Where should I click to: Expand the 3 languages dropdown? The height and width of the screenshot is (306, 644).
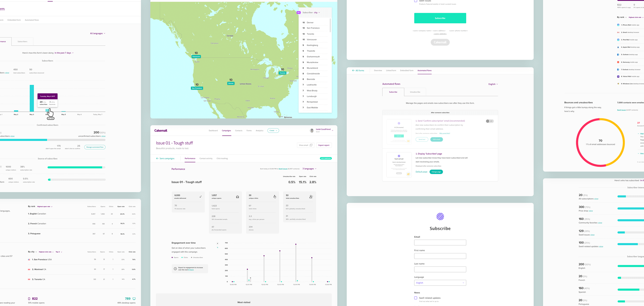309,169
